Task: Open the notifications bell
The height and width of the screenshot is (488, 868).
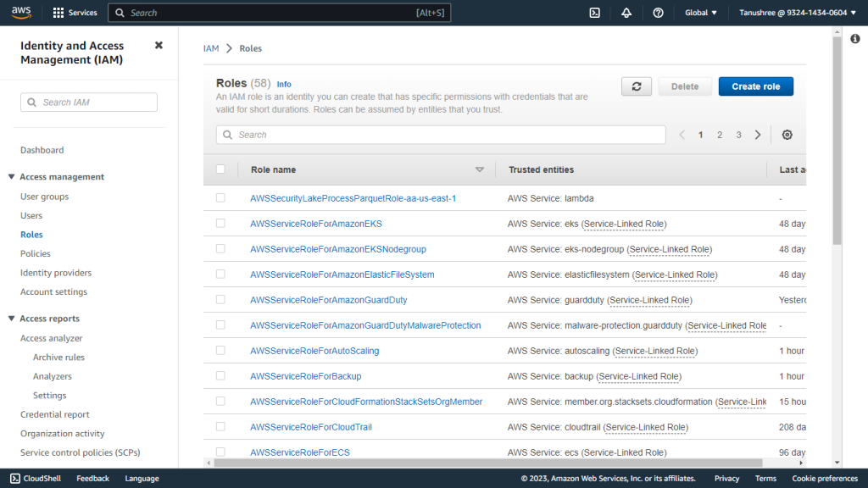Action: coord(626,13)
